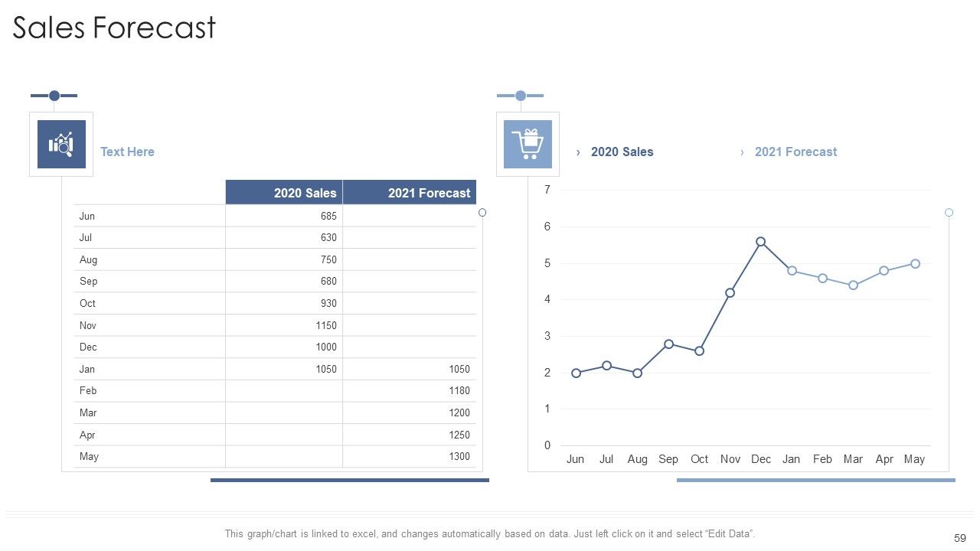Viewport: 980px width, 551px height.
Task: Click the 2020 Sales table column header
Action: coord(284,193)
